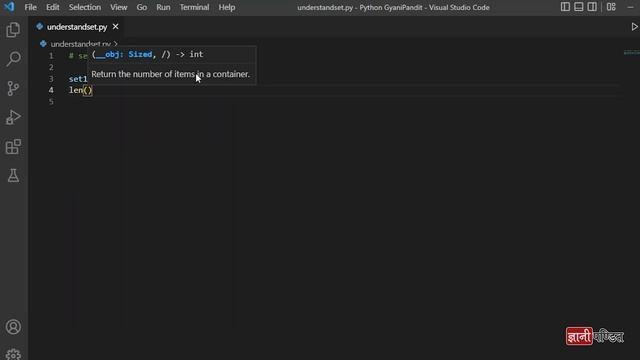This screenshot has height=360, width=640.
Task: Open the View menu
Action: 118,7
